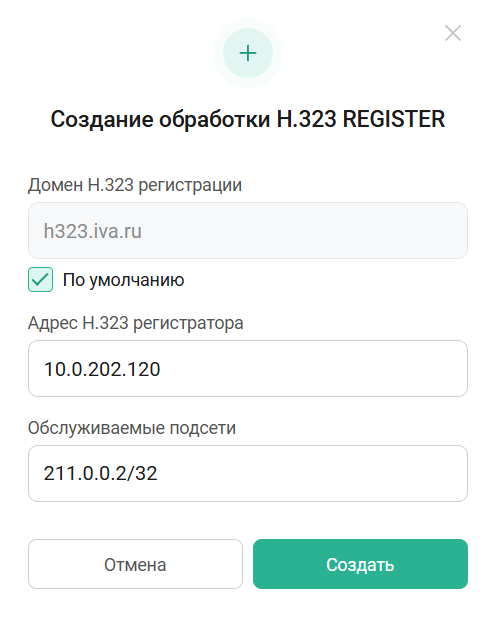Click the circular plus badge above the title

point(248,53)
